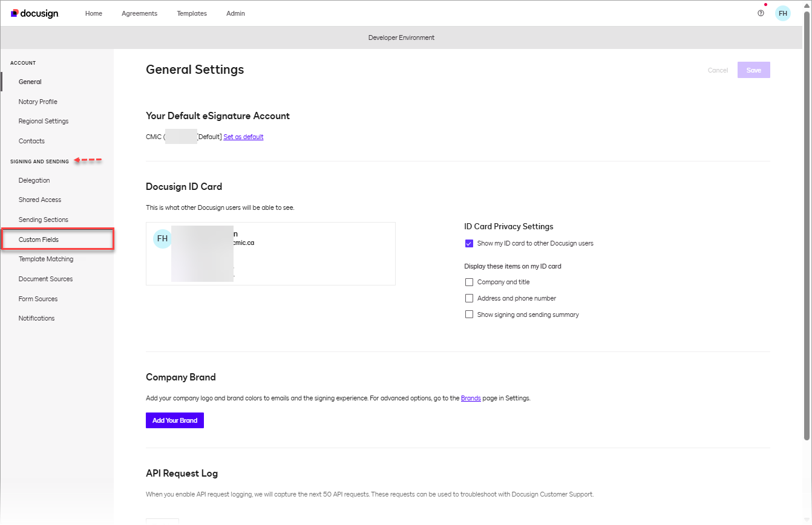Click the Developer Environment banner text
Screen dimensions: 812x525
(402, 37)
